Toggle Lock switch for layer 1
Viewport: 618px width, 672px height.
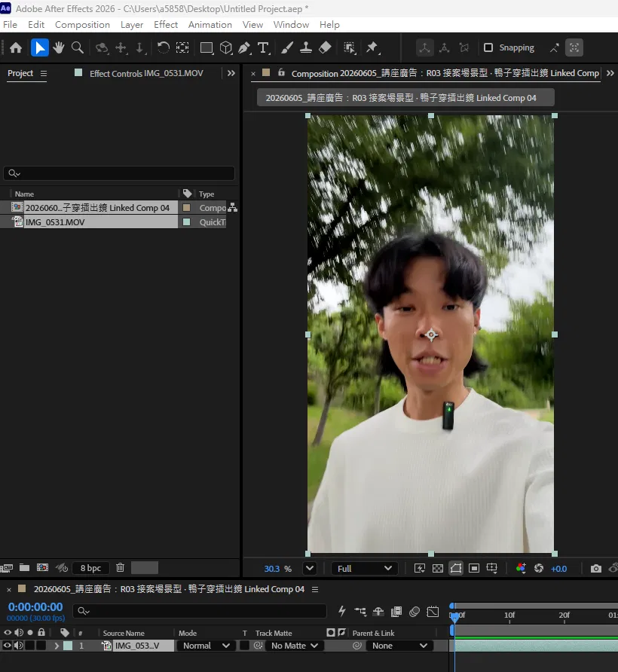click(41, 646)
